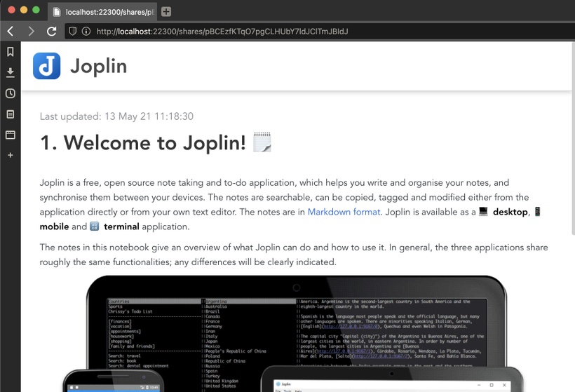The image size is (575, 392).
Task: Open the Notes side panel
Action: pos(11,114)
